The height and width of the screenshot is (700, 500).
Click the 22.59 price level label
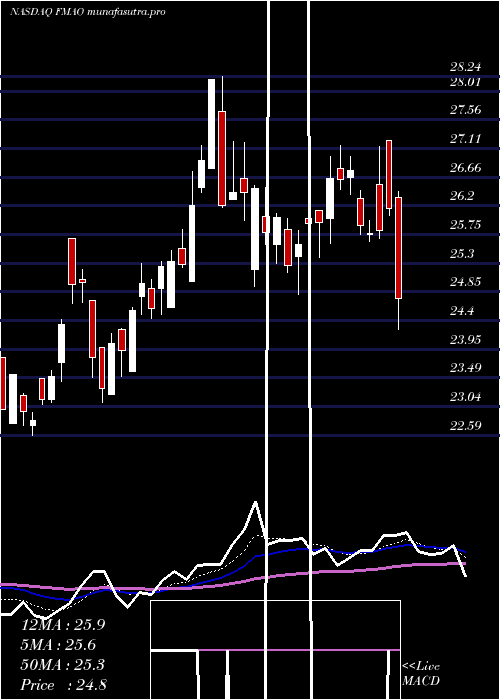pos(466,425)
